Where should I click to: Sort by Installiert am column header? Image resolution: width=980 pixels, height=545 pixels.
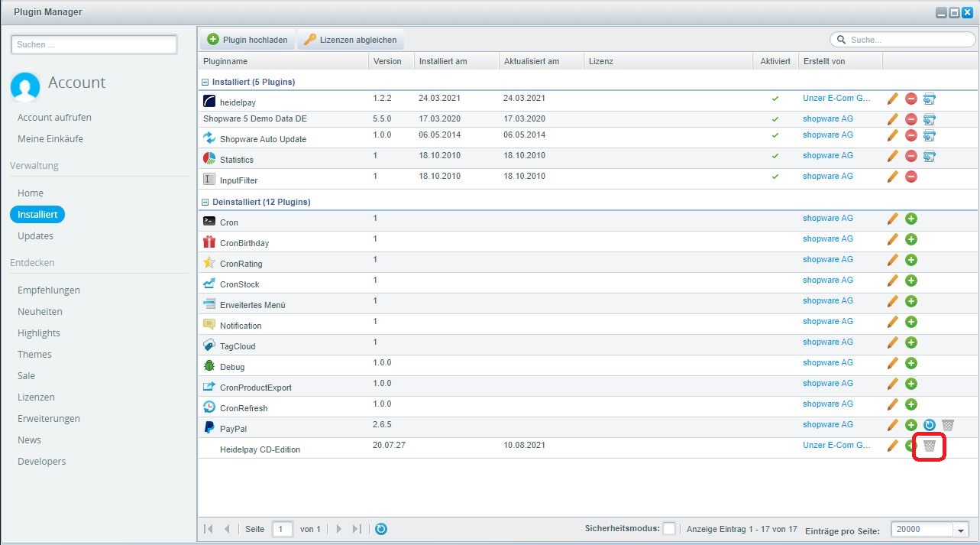pyautogui.click(x=457, y=61)
